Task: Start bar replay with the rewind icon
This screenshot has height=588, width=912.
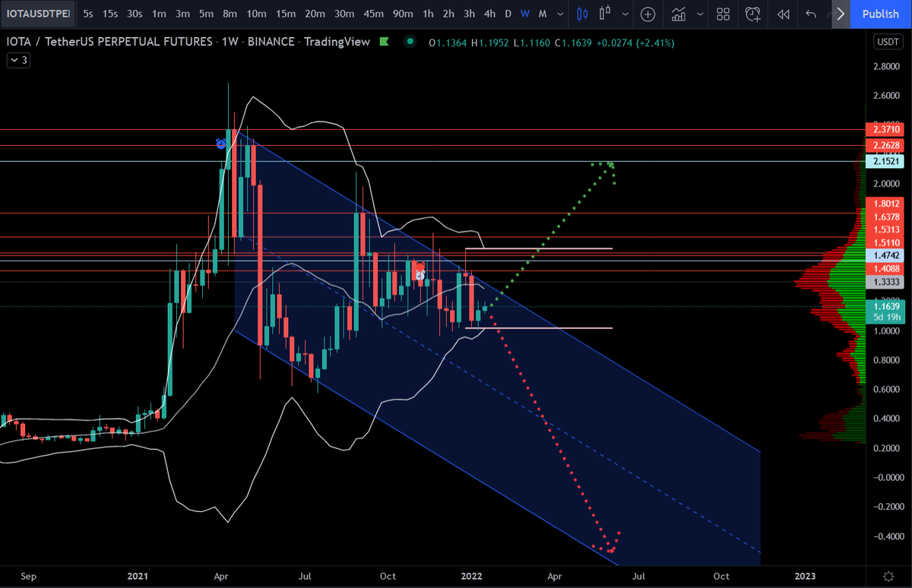Action: (784, 14)
